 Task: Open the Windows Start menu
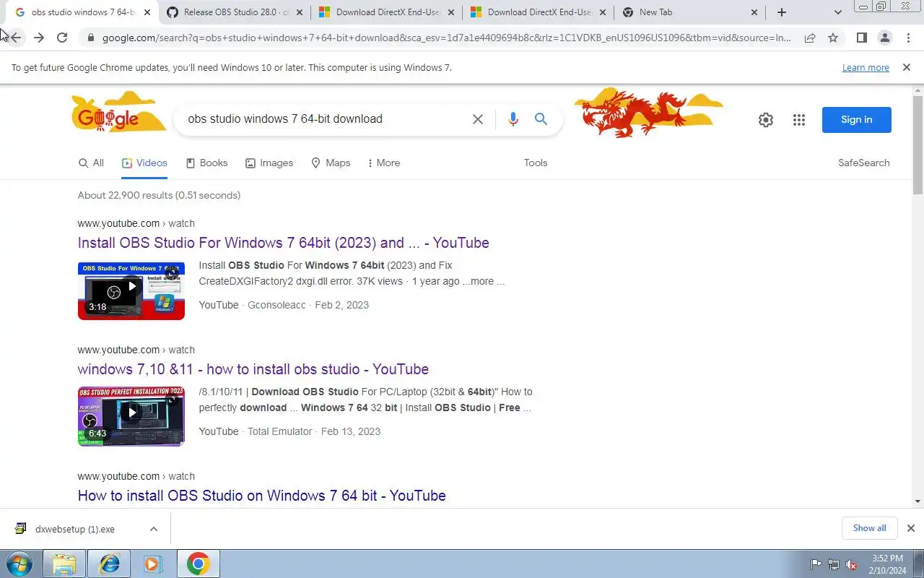(x=19, y=564)
